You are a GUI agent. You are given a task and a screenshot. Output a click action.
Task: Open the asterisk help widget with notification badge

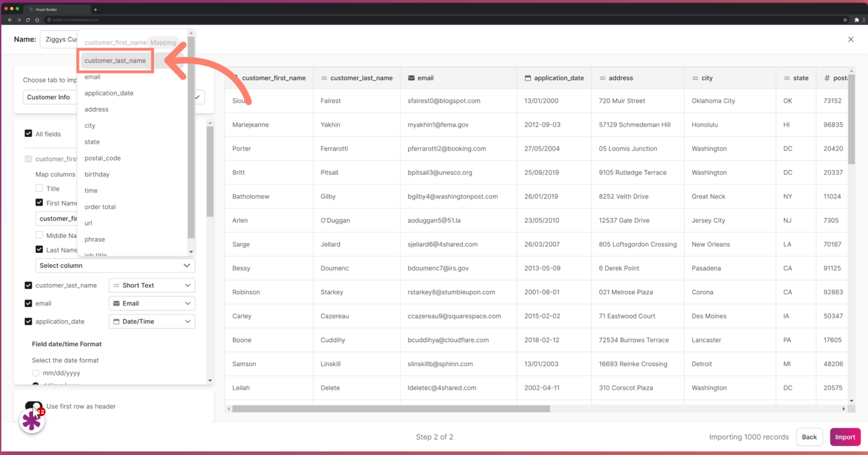(32, 421)
